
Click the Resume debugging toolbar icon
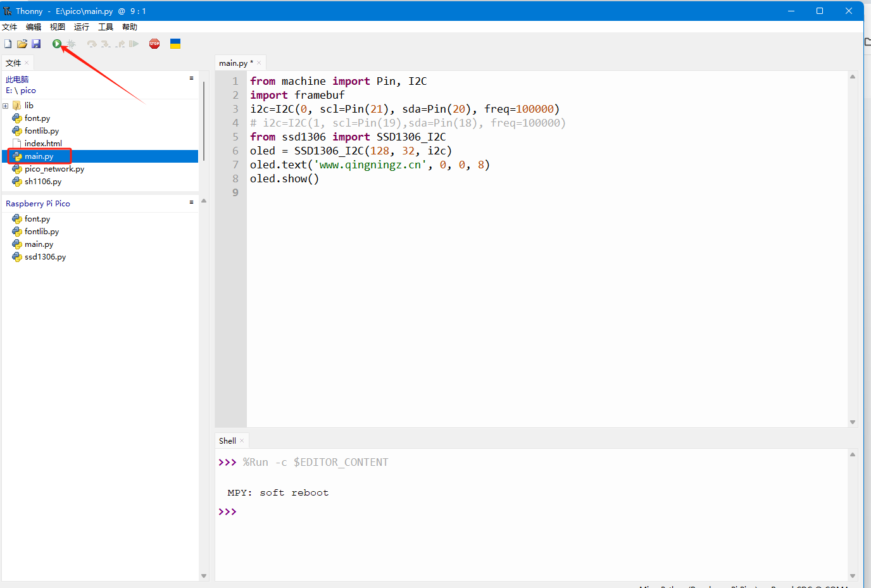pyautogui.click(x=134, y=44)
